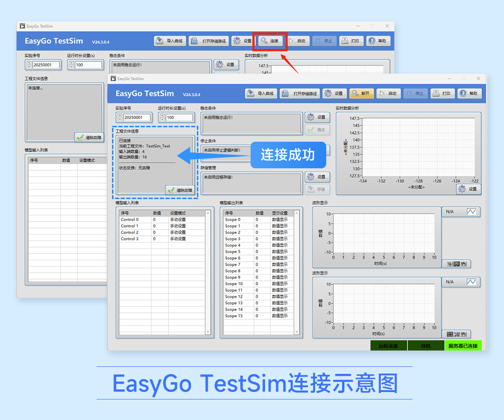Click the 运行时长 field 100 in front window

coord(179,117)
